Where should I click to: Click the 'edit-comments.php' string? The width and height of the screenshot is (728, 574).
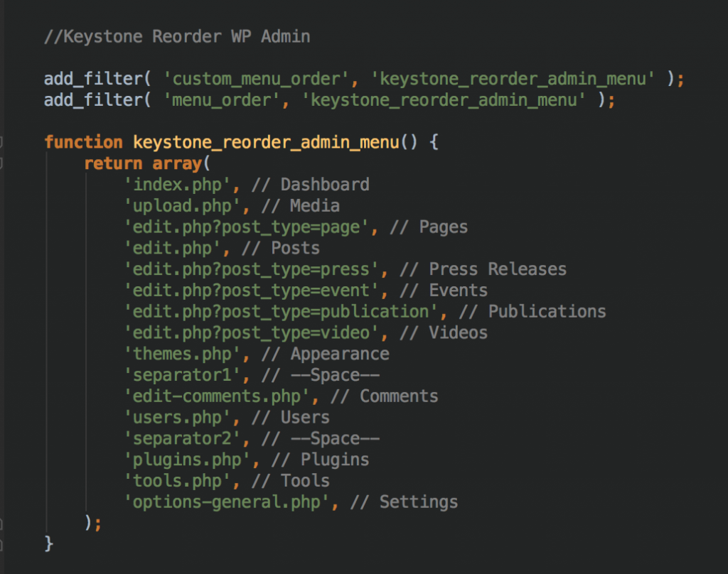click(x=217, y=396)
